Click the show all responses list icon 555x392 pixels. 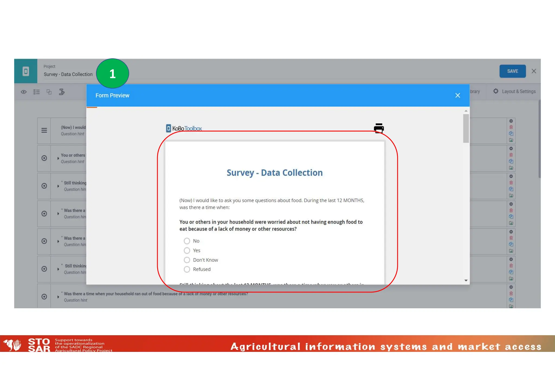(36, 92)
